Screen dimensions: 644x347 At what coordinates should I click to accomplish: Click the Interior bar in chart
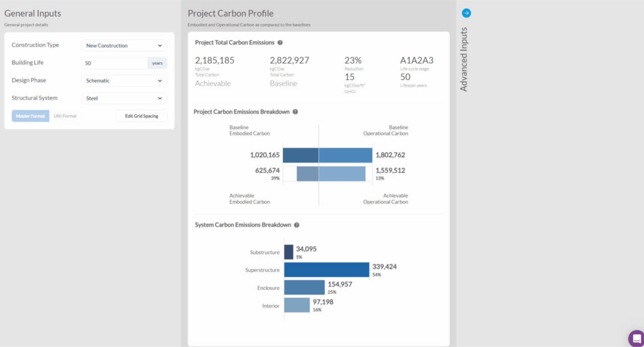[x=297, y=305]
